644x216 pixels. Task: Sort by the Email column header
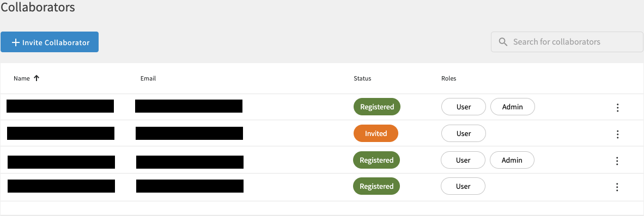148,78
